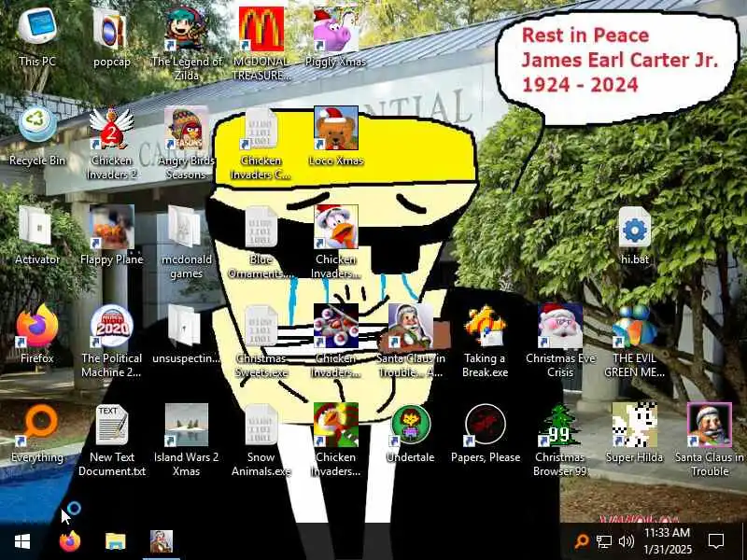Click Everything search tray icon

581,541
